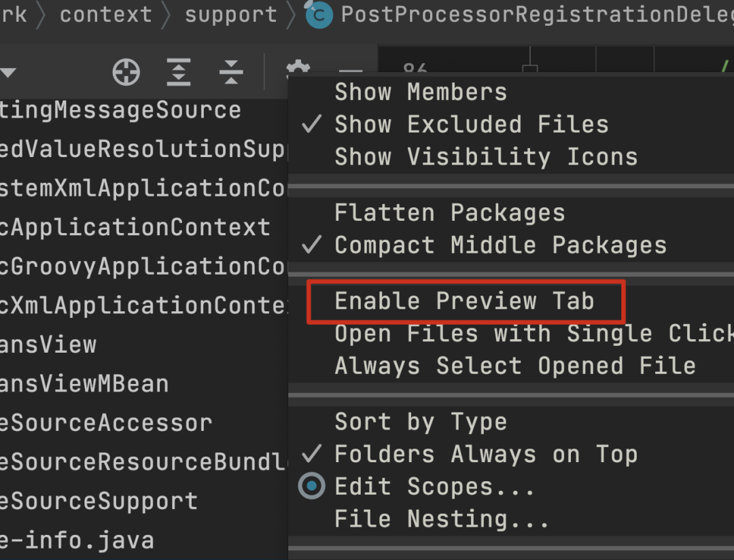Click the class icon beside PostProcessorRegistrationDelegate
This screenshot has height=560, width=734.
319,14
